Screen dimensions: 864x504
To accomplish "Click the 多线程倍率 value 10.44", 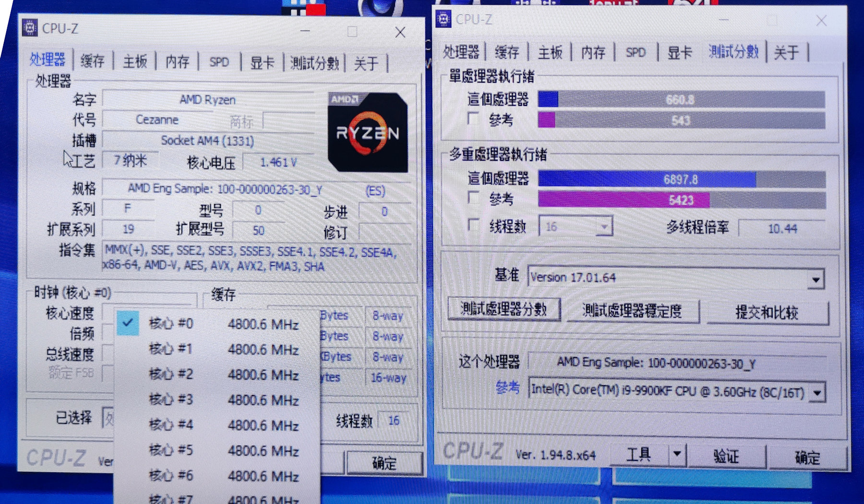I will click(x=782, y=229).
